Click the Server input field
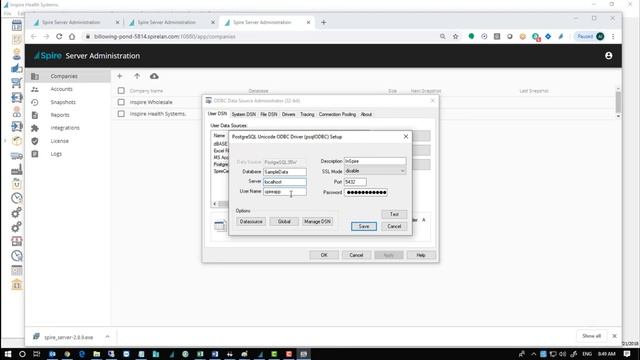 coord(284,182)
